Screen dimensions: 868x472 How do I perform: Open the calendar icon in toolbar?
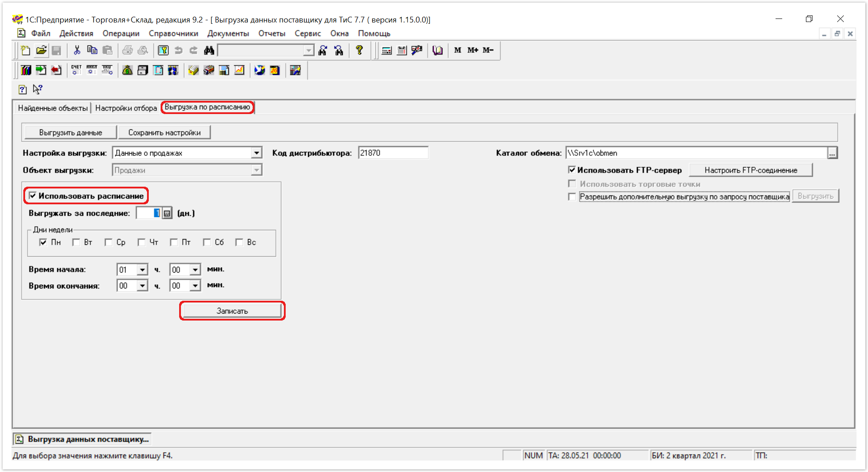(x=402, y=50)
